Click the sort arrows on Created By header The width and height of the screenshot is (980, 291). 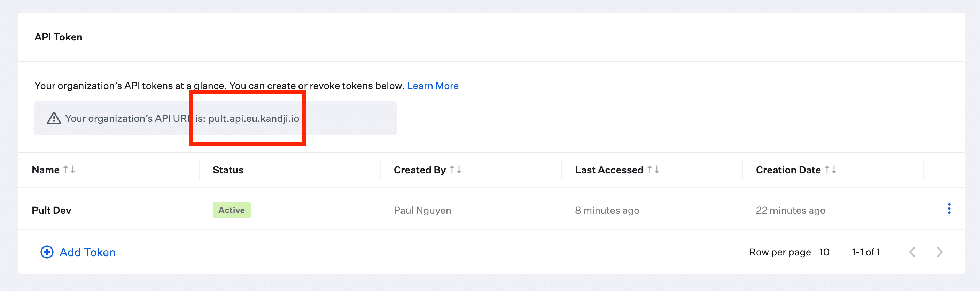456,170
